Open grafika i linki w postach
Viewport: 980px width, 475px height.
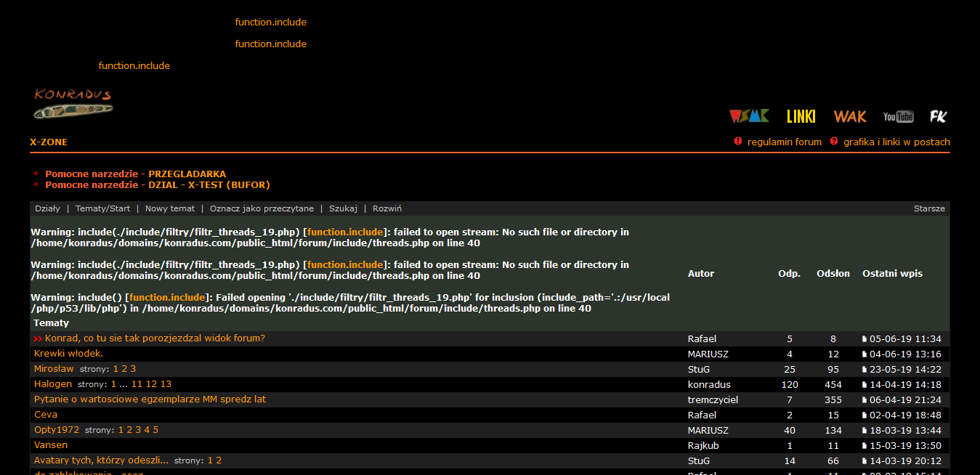point(896,142)
